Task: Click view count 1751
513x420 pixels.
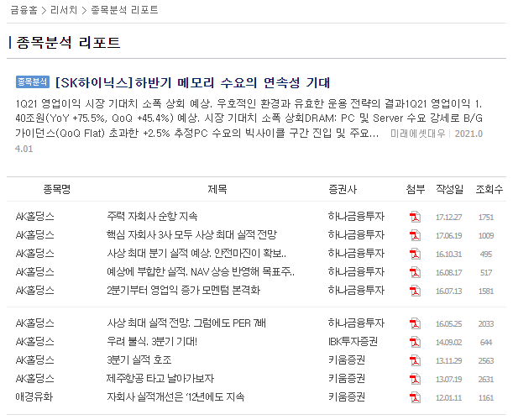Action: click(486, 217)
